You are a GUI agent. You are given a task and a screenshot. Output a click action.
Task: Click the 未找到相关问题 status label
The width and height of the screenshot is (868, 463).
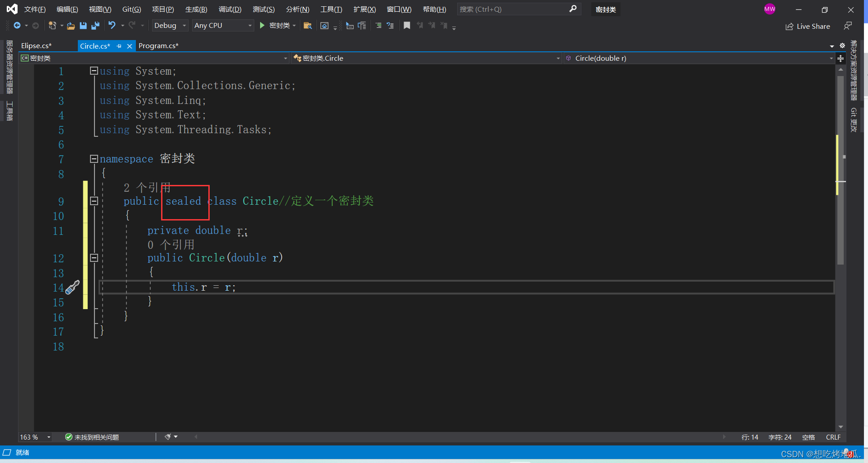pos(97,437)
